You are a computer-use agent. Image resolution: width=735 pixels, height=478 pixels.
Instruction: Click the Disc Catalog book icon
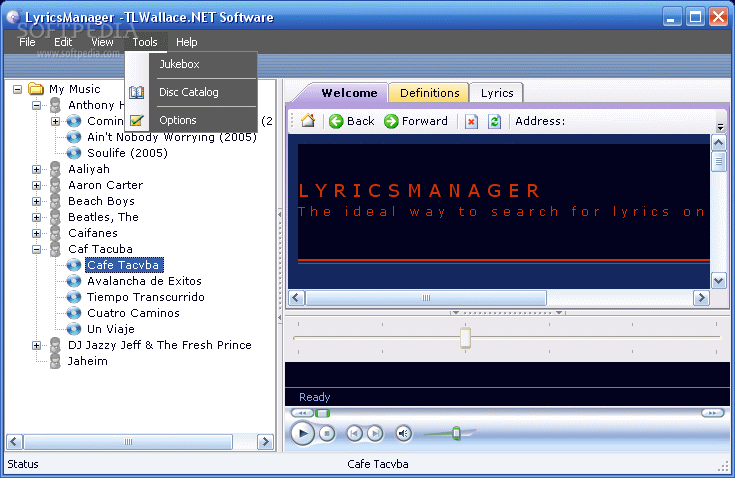point(136,92)
